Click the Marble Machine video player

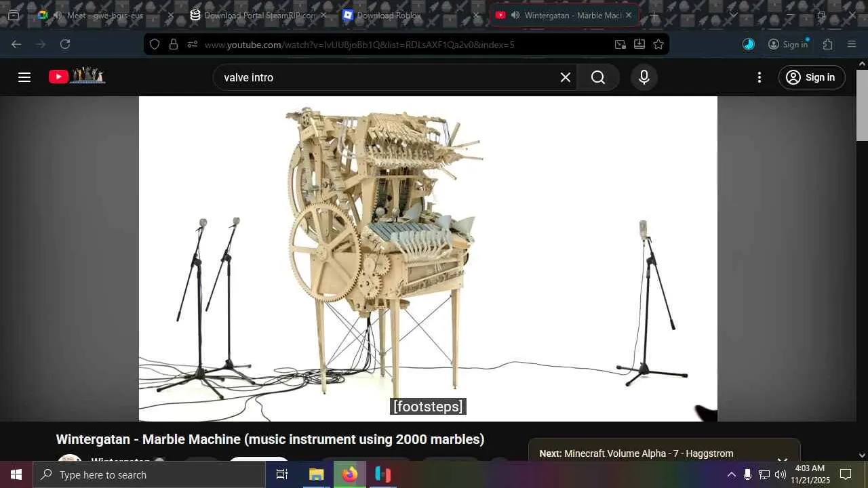(428, 259)
